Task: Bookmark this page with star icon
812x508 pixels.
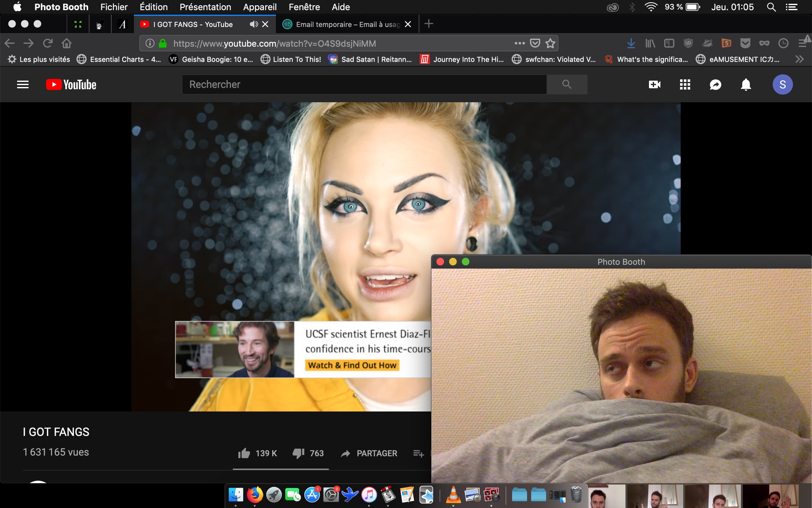Action: [550, 43]
